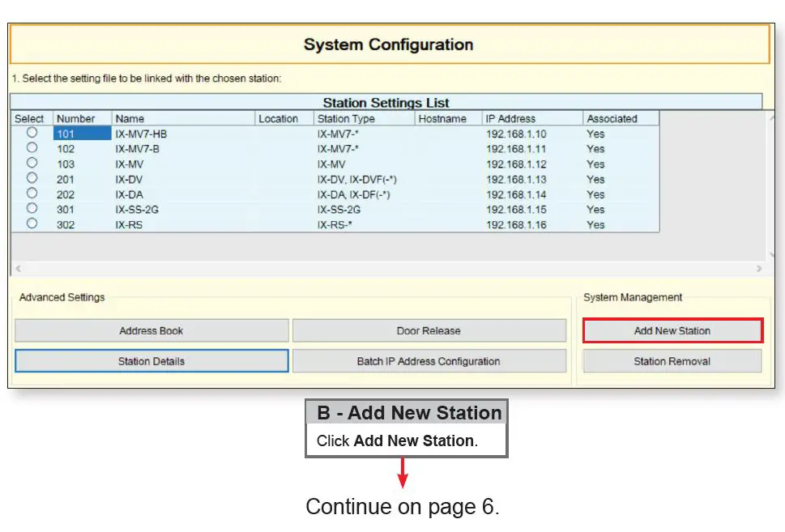Click station type IX-DA, IX-DF(-*)

pos(353,194)
